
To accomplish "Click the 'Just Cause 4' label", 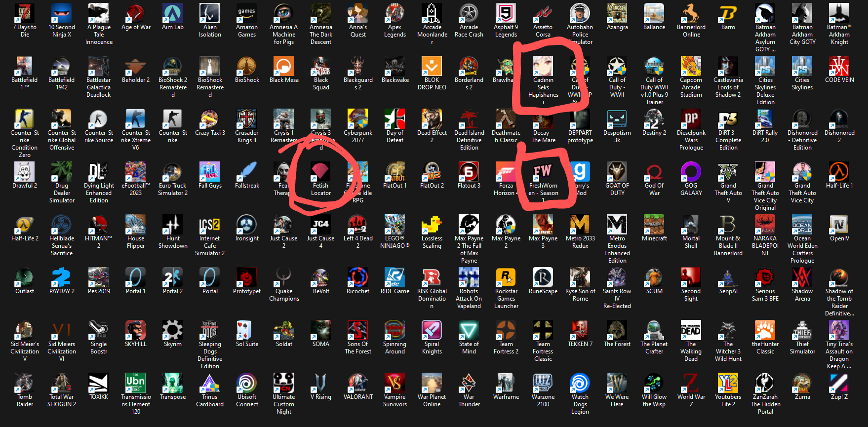I will 321,242.
